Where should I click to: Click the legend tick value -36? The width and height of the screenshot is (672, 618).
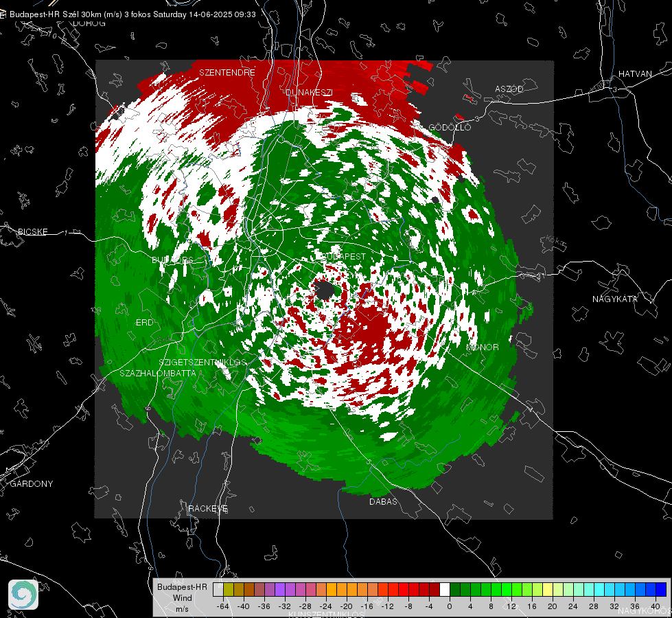coord(264,606)
